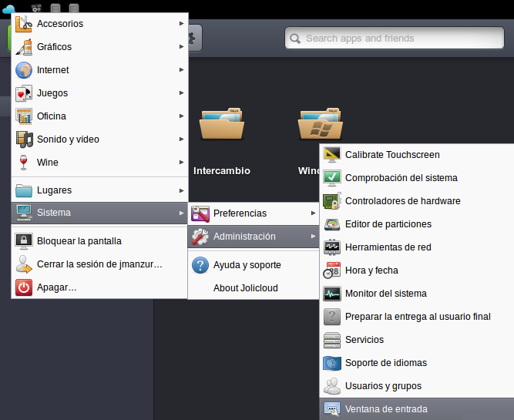Select Usuarios y grupos entry
514x420 pixels.
tap(417, 386)
